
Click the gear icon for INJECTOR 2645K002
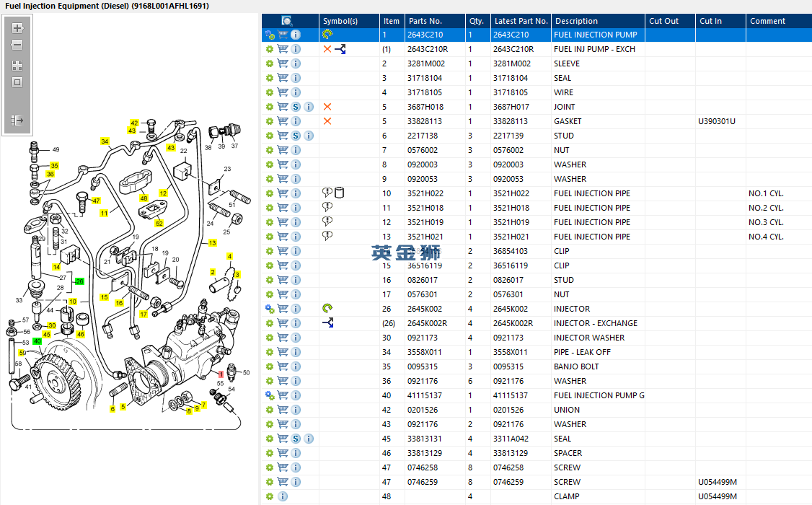click(x=270, y=309)
